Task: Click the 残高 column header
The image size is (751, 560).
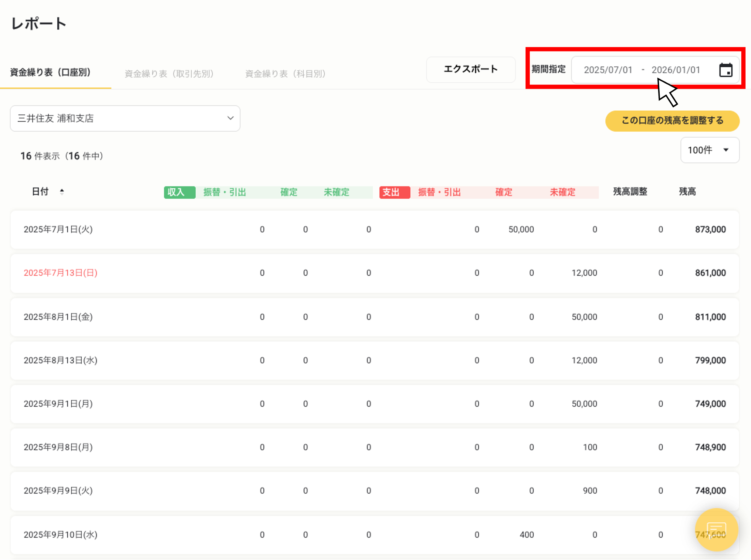Action: (687, 192)
